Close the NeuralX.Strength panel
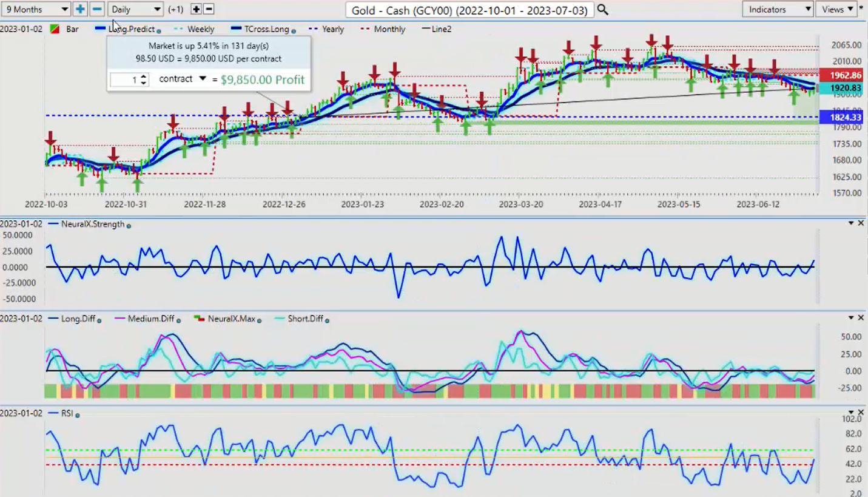The image size is (868, 497). tap(861, 224)
